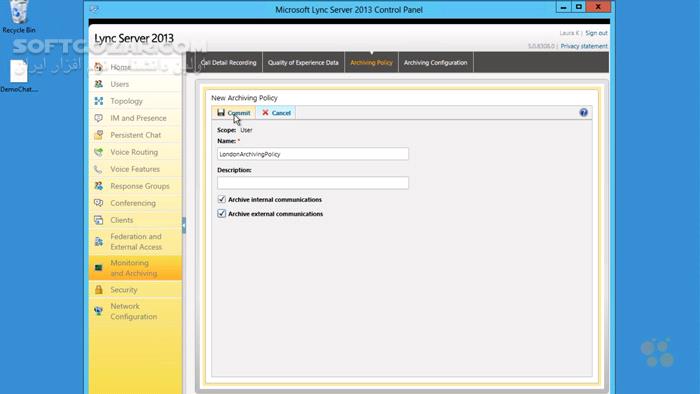Click the Users icon in sidebar

pos(99,84)
